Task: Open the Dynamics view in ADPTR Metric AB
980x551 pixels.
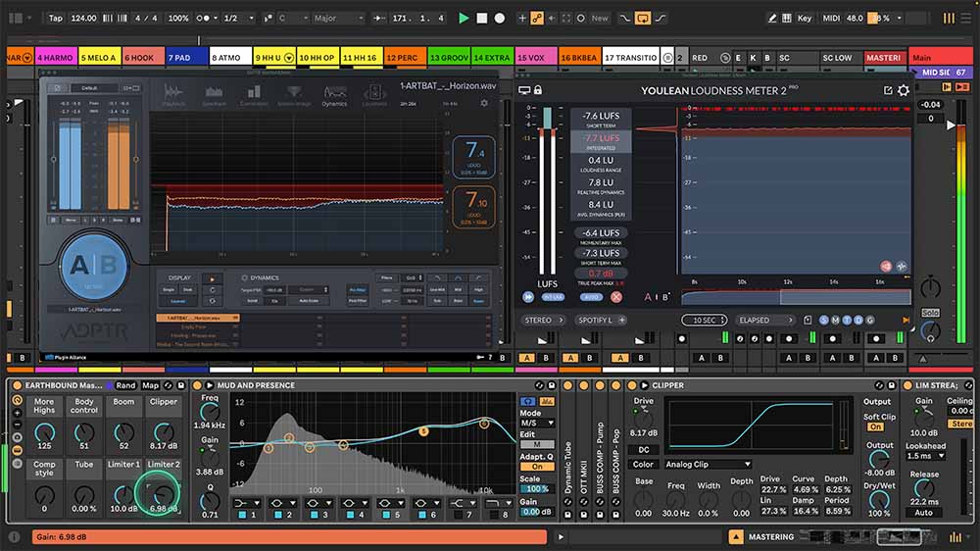Action: pyautogui.click(x=334, y=96)
